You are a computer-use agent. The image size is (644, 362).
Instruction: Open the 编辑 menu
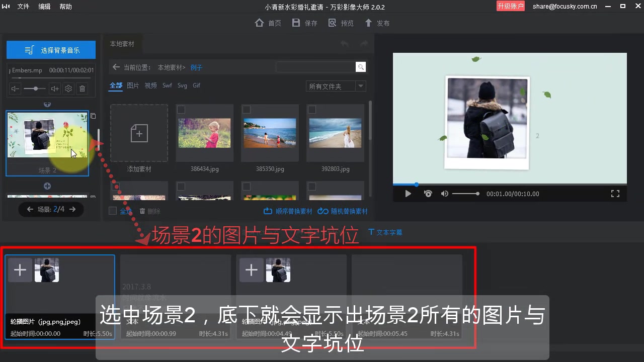44,7
